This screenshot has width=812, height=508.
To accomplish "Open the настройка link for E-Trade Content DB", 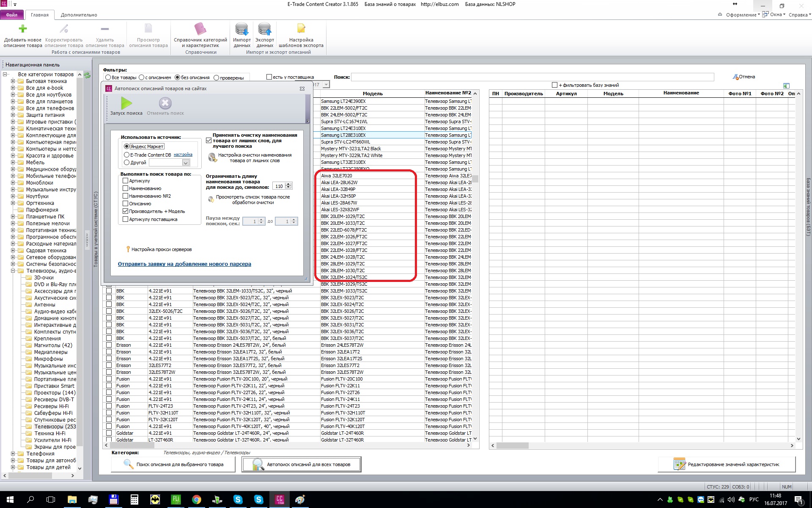I will pyautogui.click(x=183, y=155).
